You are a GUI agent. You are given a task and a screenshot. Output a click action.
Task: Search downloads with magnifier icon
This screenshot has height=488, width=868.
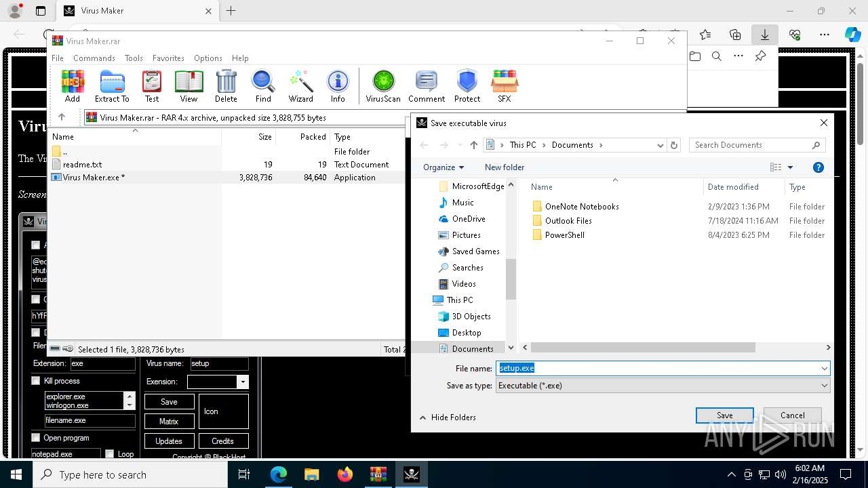click(717, 56)
